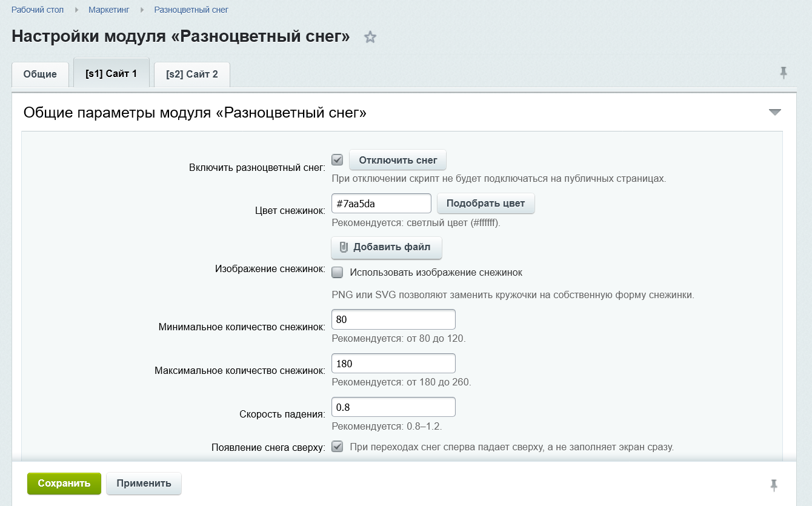This screenshot has height=506, width=812.
Task: Click the Применить button
Action: [144, 483]
